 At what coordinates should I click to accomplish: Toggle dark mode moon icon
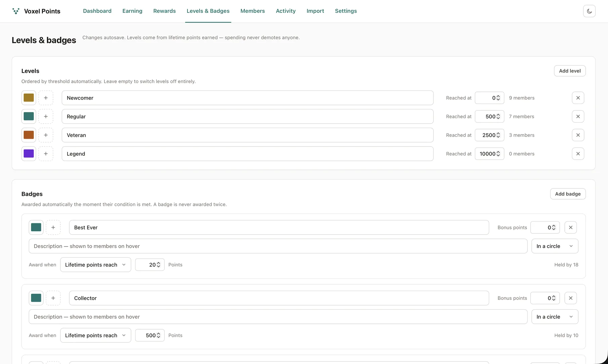[x=589, y=11]
